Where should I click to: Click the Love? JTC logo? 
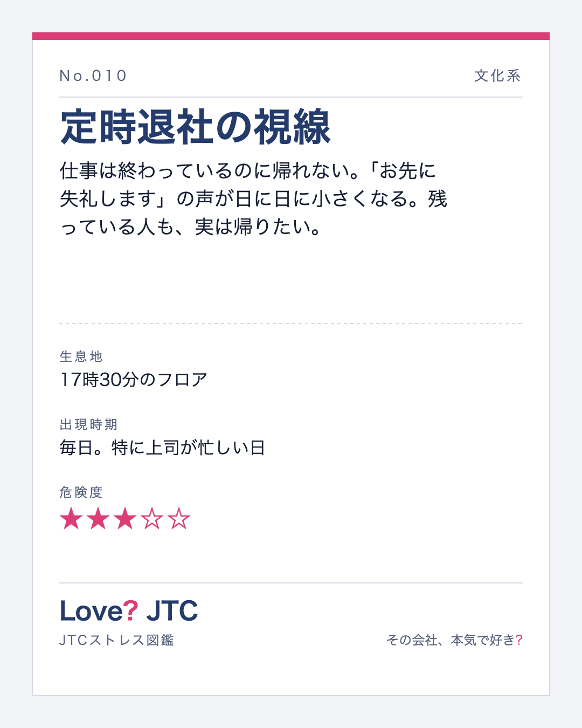point(129,610)
